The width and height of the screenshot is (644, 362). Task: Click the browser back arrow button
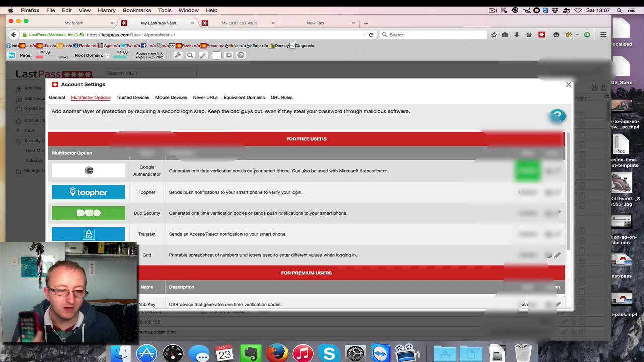tap(13, 35)
